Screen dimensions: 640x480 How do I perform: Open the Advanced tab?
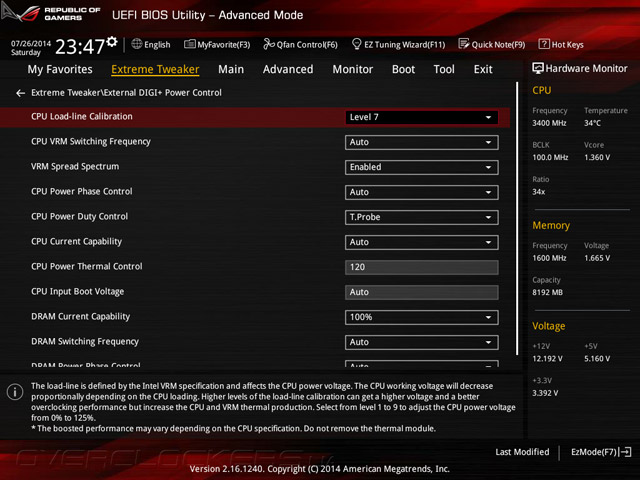click(288, 69)
